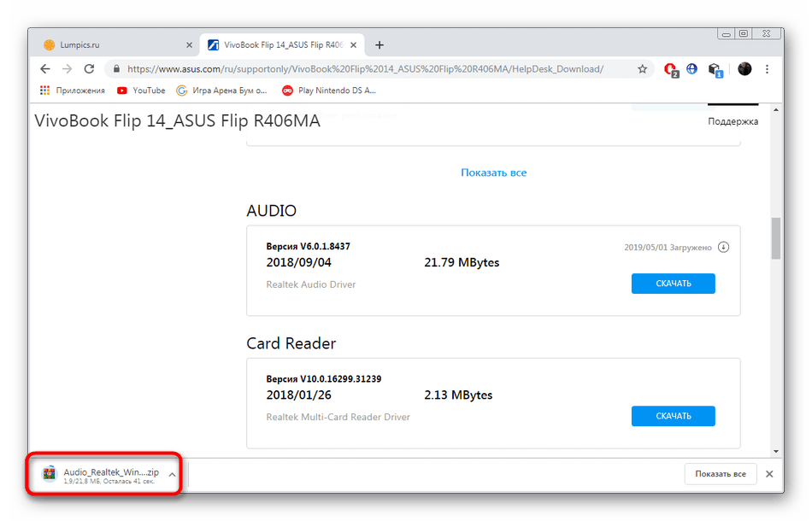
Task: Click the 2019/05/01 Загружено text
Action: click(x=668, y=248)
